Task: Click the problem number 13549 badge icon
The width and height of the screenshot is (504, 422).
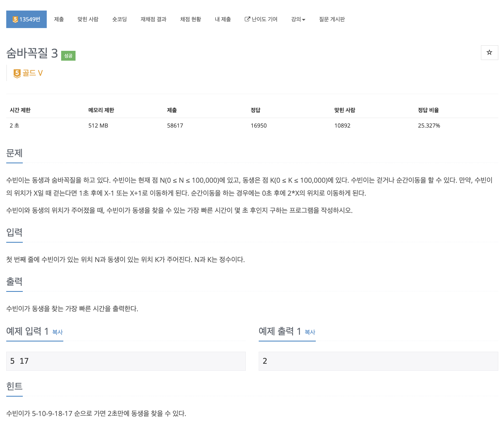Action: point(15,19)
